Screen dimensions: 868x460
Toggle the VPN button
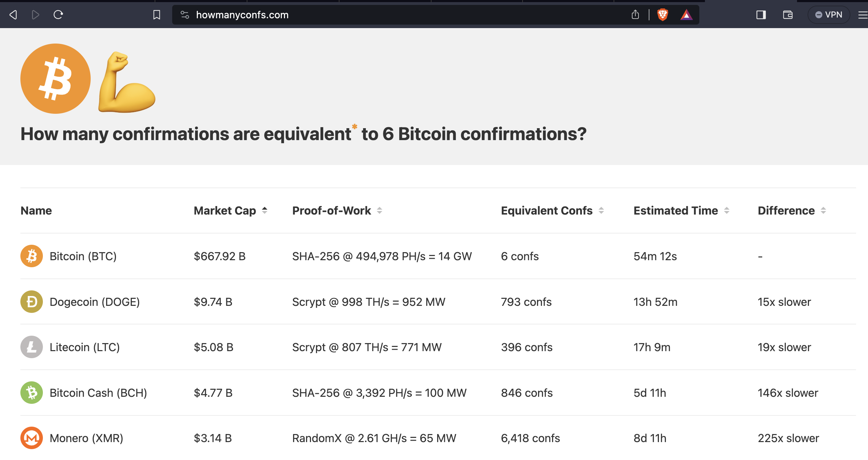[x=829, y=15]
